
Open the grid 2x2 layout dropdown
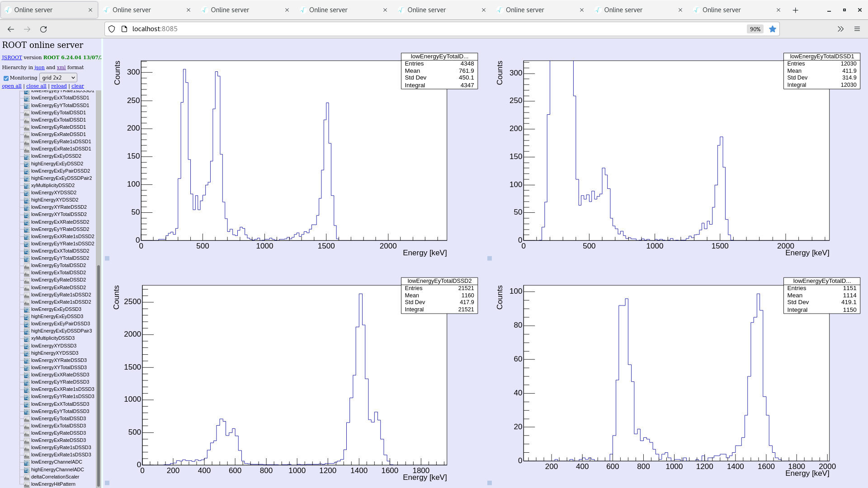[58, 77]
